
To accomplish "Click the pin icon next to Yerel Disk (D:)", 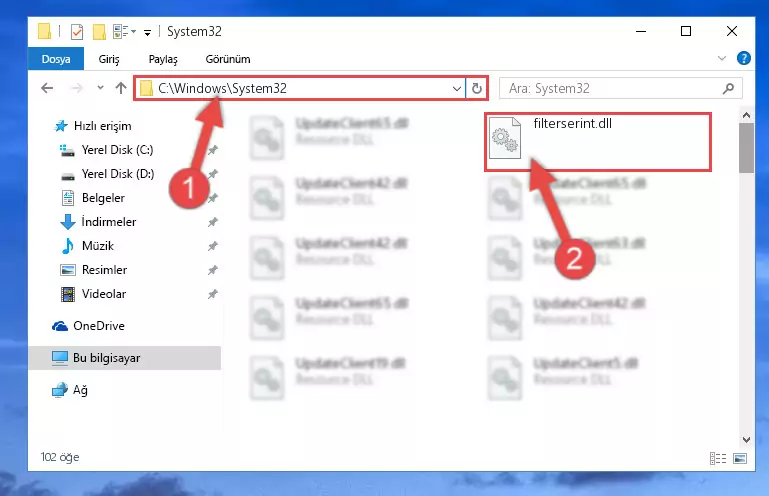I will pyautogui.click(x=212, y=174).
